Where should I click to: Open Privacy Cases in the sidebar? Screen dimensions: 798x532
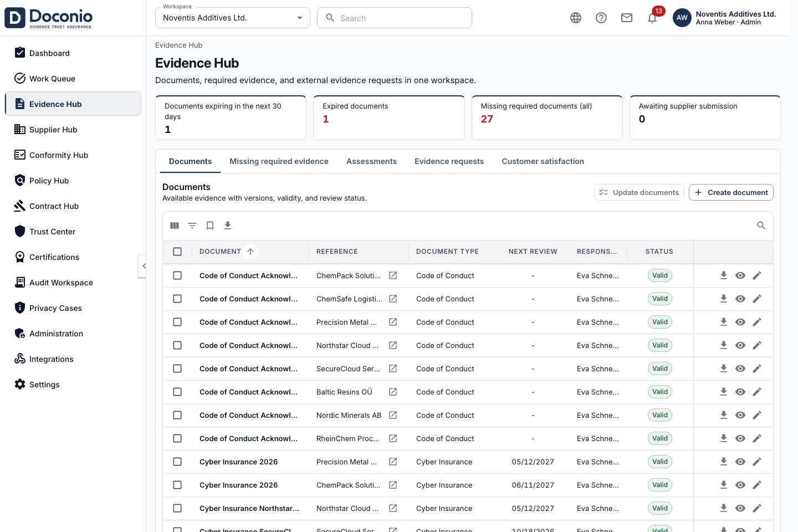coord(73,308)
